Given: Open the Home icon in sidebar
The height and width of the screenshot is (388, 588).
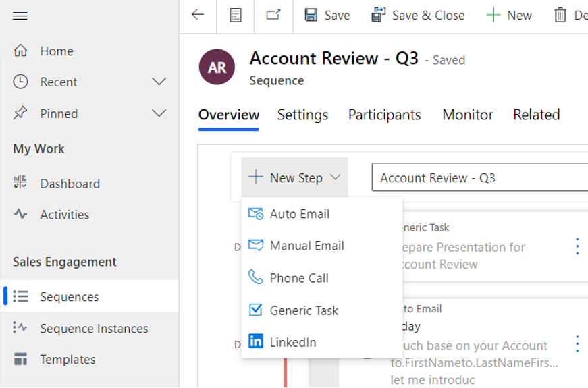Looking at the screenshot, I should [x=20, y=50].
